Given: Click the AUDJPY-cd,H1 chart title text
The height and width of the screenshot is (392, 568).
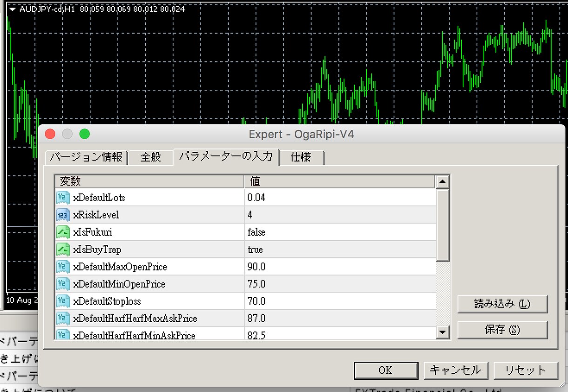Looking at the screenshot, I should pyautogui.click(x=48, y=9).
